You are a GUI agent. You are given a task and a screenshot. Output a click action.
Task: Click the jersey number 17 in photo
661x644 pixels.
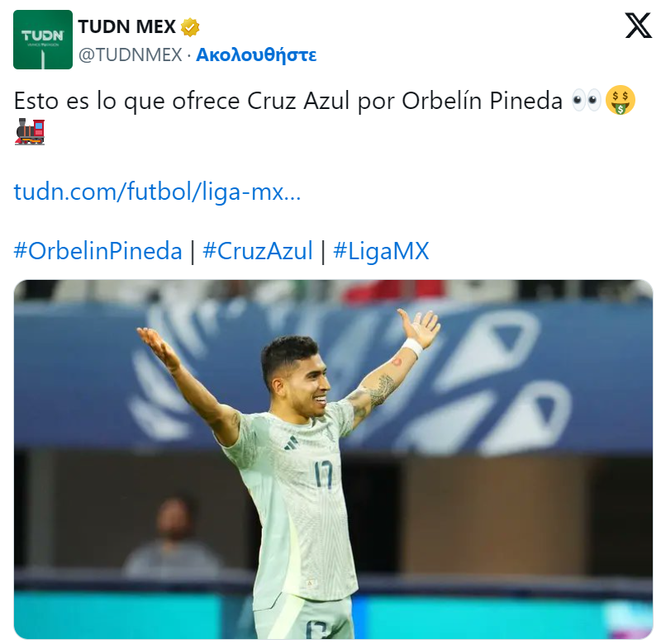[x=323, y=474]
